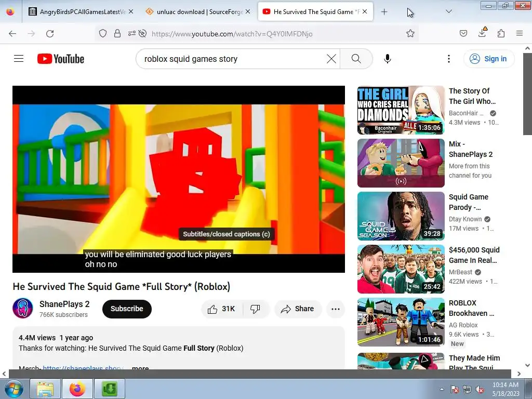Open the Firefox downloads panel

(x=482, y=33)
